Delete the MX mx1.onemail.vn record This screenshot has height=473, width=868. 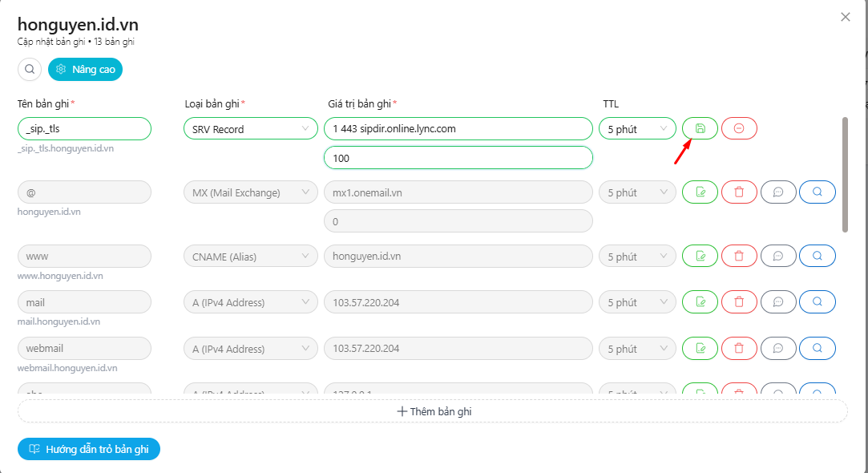pyautogui.click(x=738, y=192)
